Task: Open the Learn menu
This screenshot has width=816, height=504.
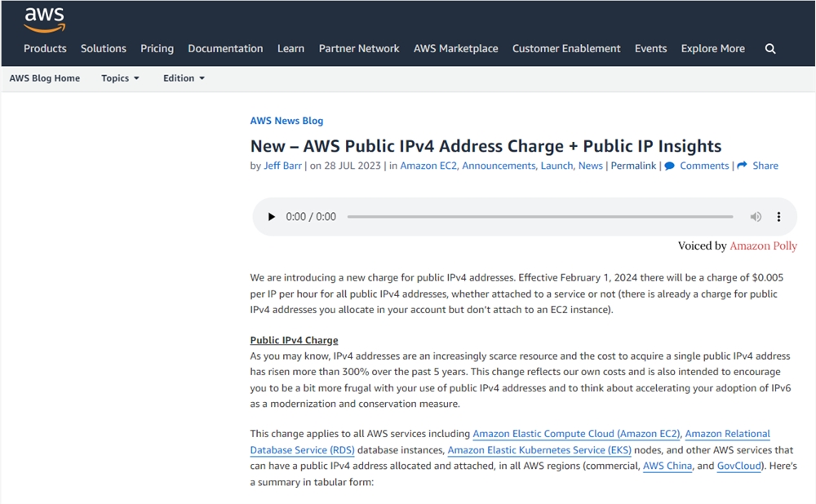Action: pos(291,48)
